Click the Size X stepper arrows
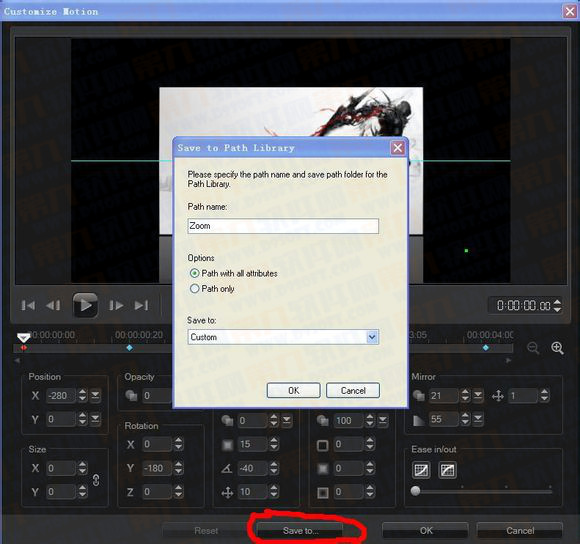 click(82, 468)
